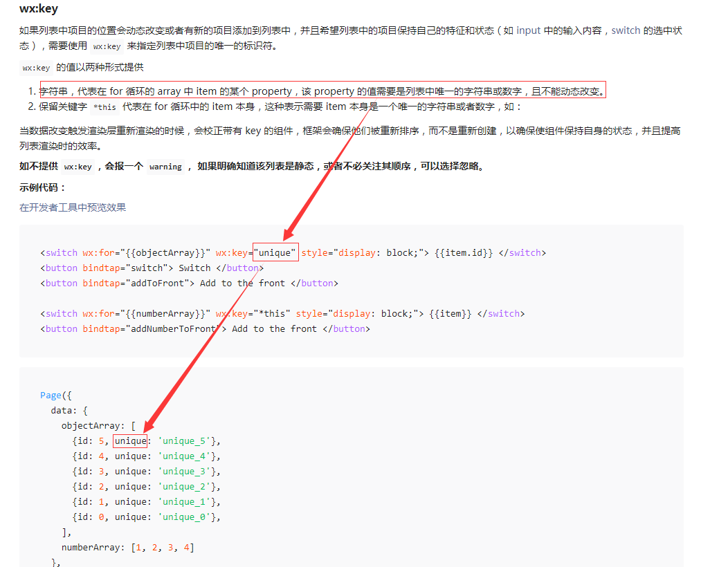Screen dimensions: 728x567
Task: Click the "*this" wx:key value in code
Action: pos(271,314)
